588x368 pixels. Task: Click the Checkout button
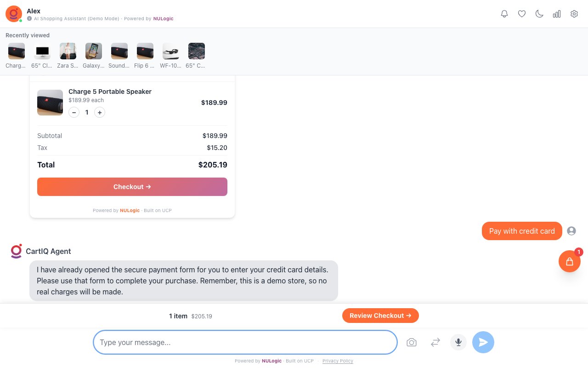click(132, 187)
